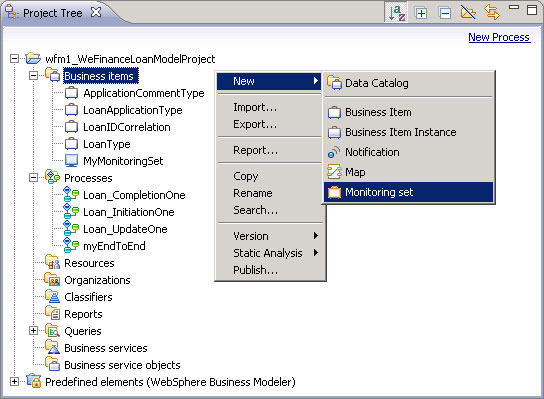Click the Resources folder icon
The height and width of the screenshot is (399, 544).
pyautogui.click(x=52, y=262)
